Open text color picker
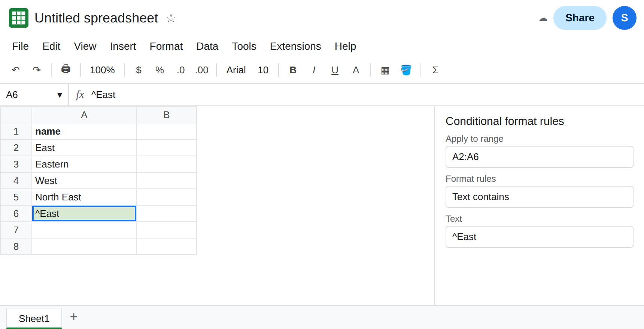 [x=356, y=70]
